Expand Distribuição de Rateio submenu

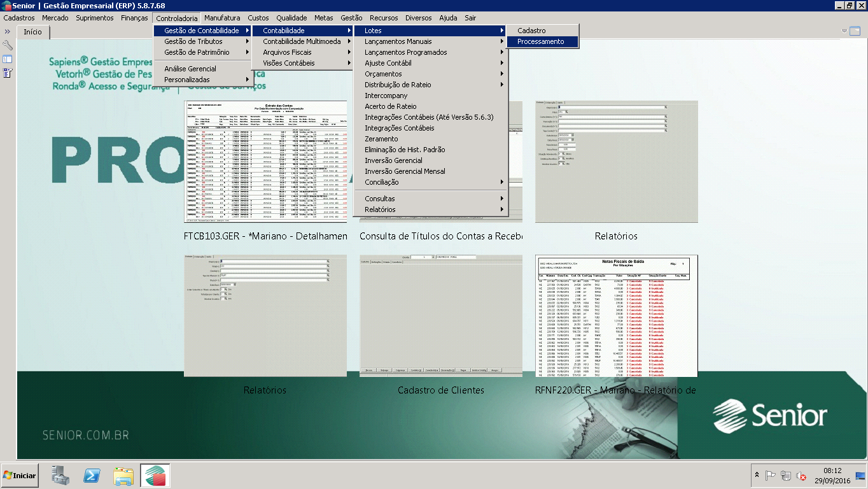[x=430, y=85]
